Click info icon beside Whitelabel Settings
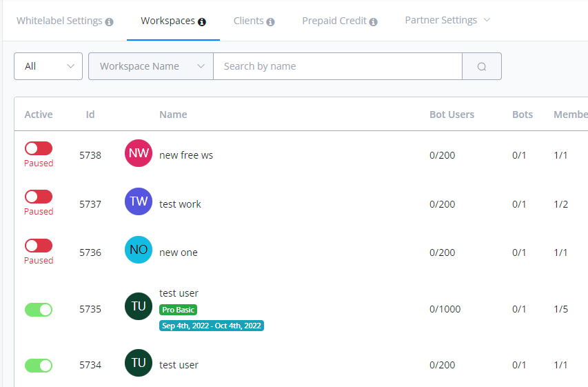 109,21
